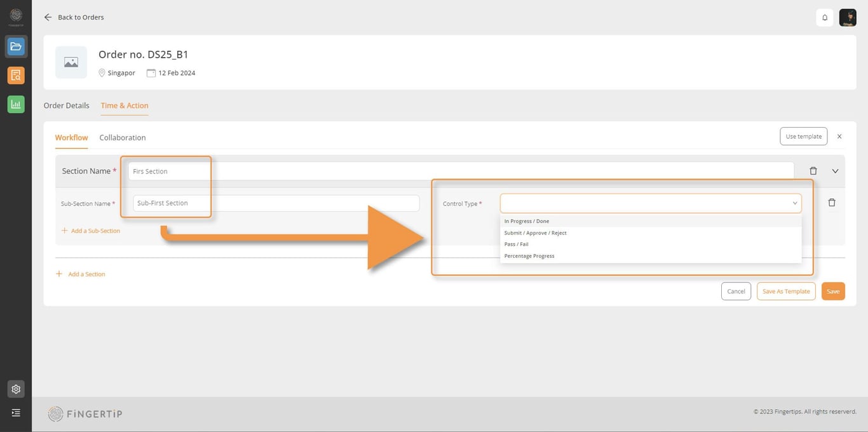Click Back to Orders link
Image resolution: width=868 pixels, height=432 pixels.
tap(81, 17)
